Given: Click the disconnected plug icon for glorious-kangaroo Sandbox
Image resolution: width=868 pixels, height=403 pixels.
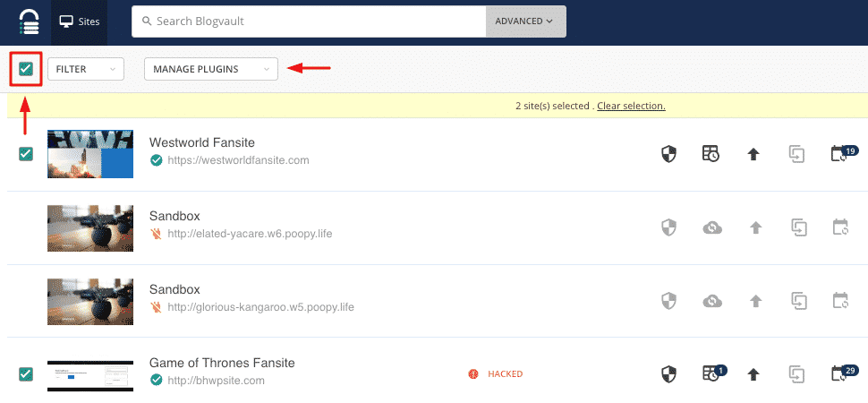Looking at the screenshot, I should (157, 307).
